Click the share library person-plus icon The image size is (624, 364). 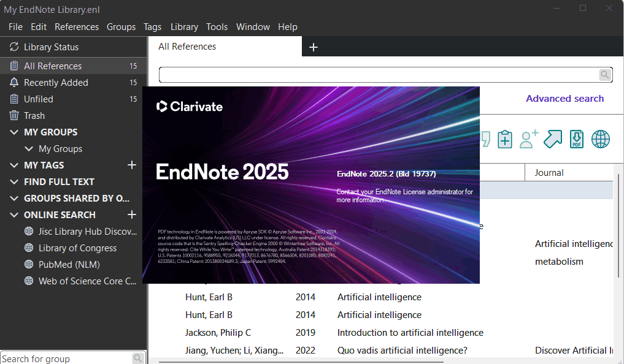[x=528, y=140]
